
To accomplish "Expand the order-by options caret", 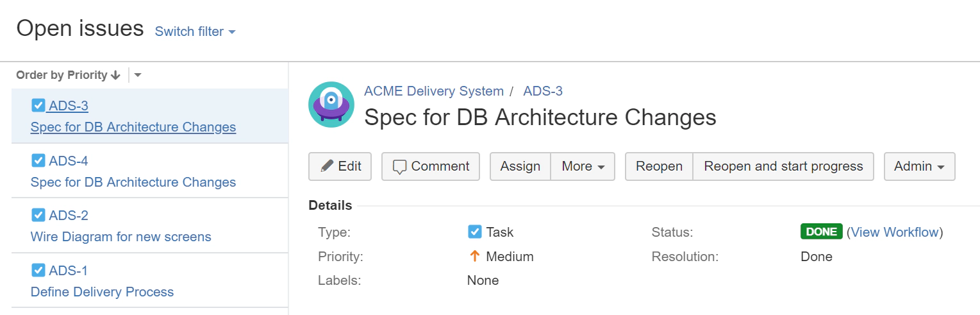I will pos(138,75).
